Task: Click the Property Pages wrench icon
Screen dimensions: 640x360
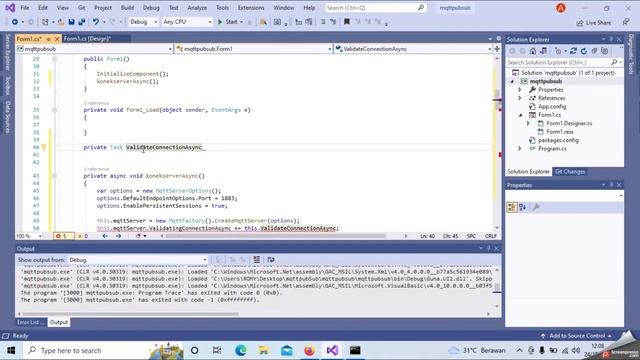Action: point(536,207)
